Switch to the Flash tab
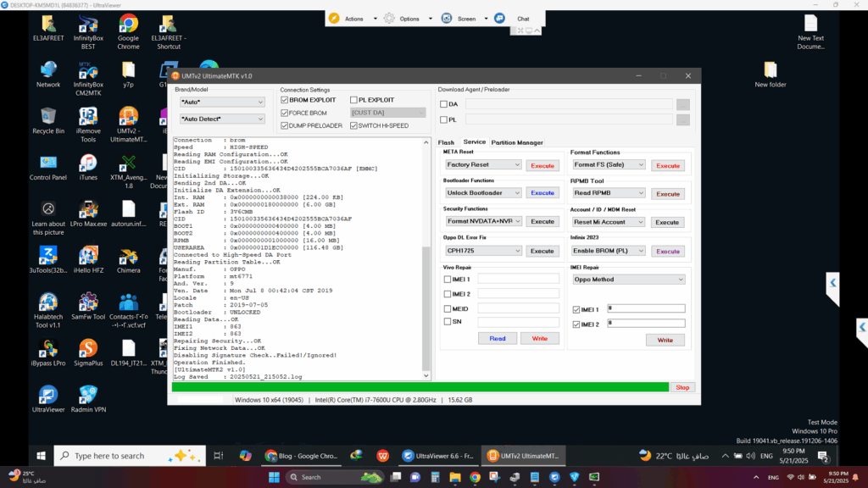 pyautogui.click(x=446, y=142)
